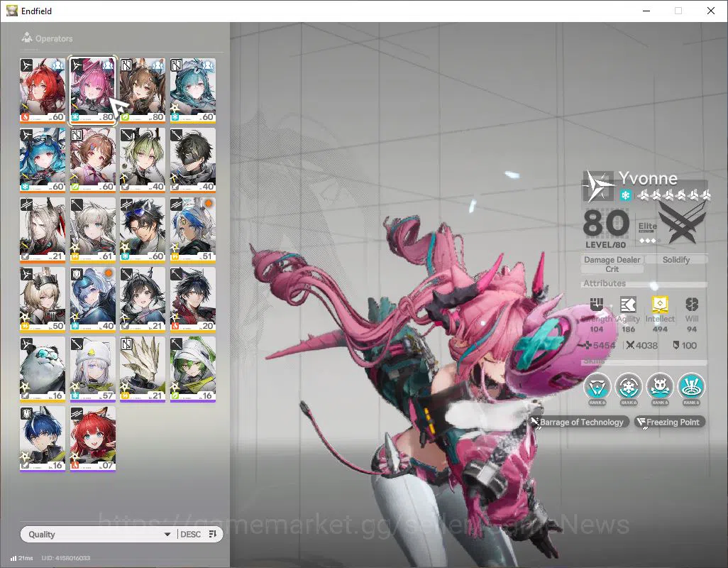Viewport: 728px width, 568px height.
Task: Pick the crowned blonde operator at level 50
Action: click(43, 299)
